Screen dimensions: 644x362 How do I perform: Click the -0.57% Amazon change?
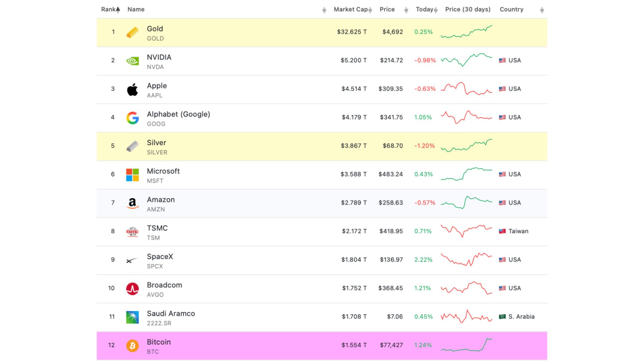tap(425, 203)
